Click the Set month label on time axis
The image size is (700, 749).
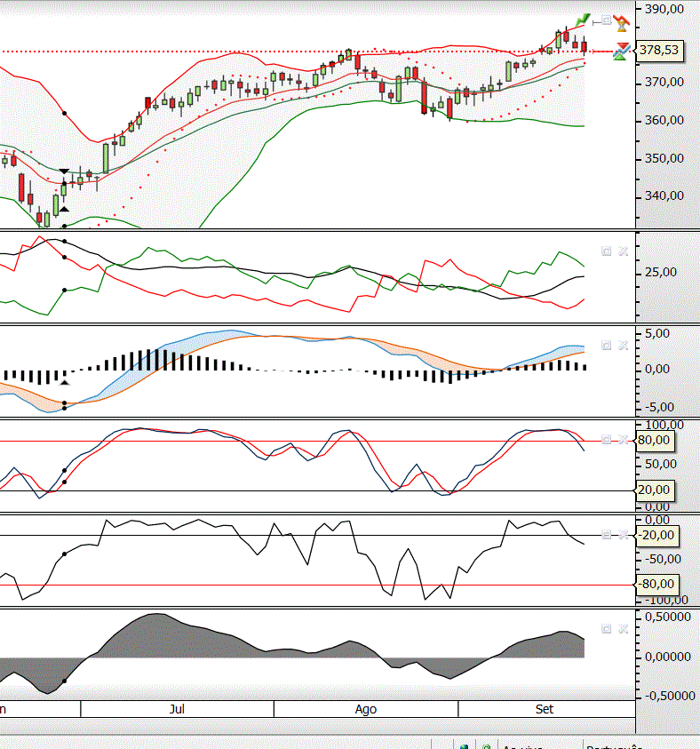point(545,709)
